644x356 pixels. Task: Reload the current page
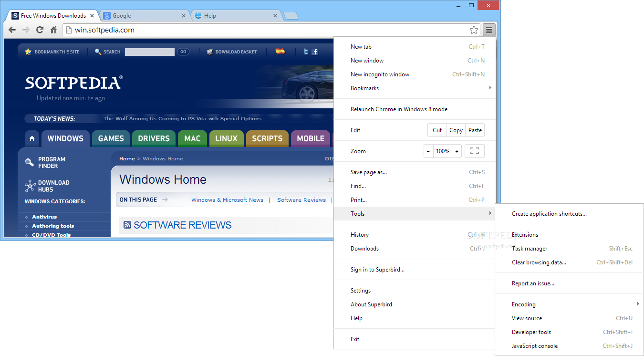(x=40, y=30)
